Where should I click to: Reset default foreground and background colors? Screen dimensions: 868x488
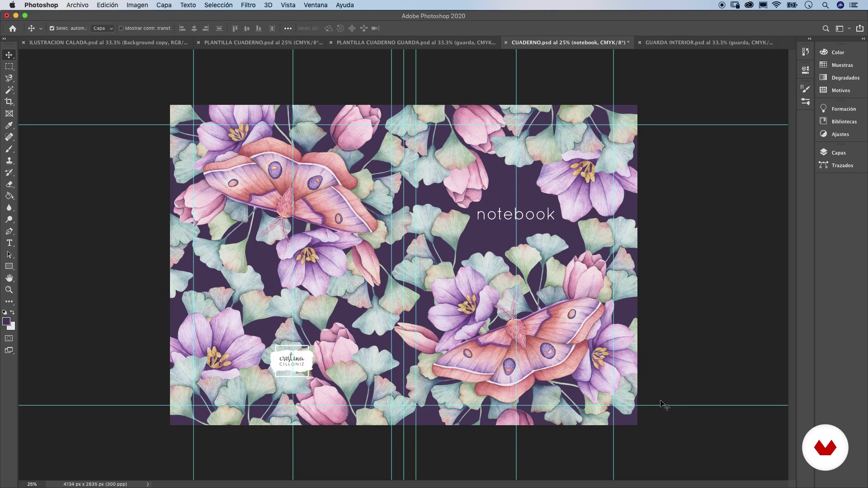coord(5,312)
